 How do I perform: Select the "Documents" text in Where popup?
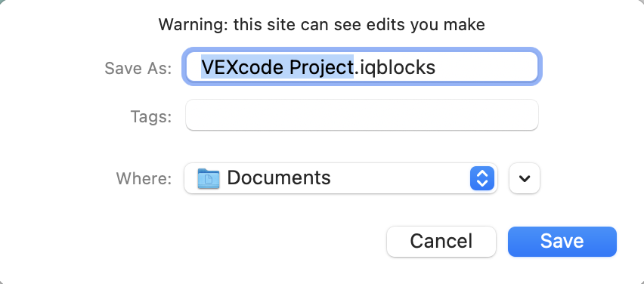point(278,178)
